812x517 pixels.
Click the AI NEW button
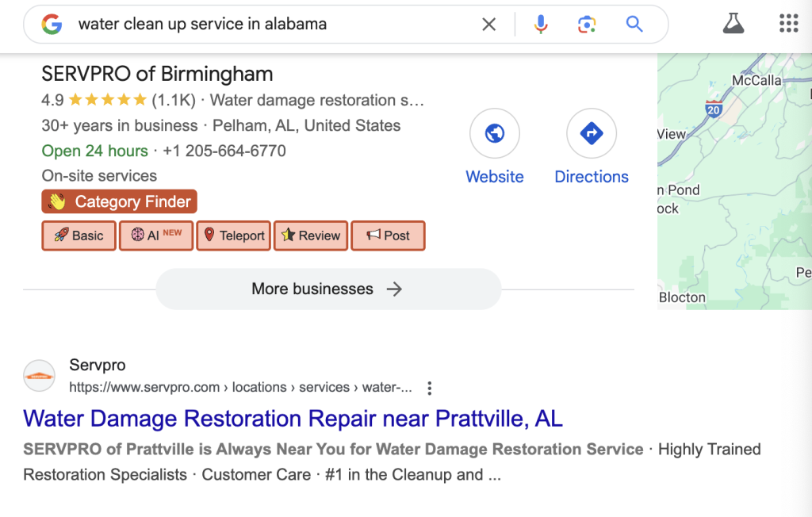click(x=156, y=236)
